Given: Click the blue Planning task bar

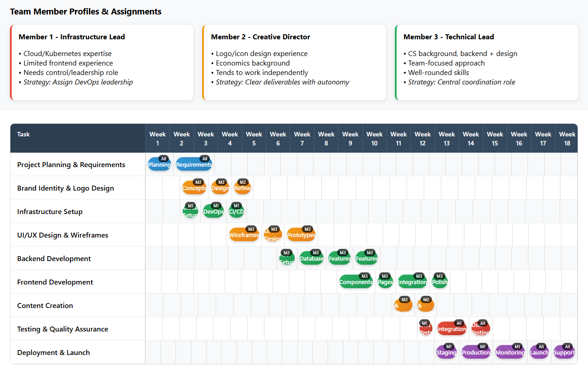Looking at the screenshot, I should [159, 164].
